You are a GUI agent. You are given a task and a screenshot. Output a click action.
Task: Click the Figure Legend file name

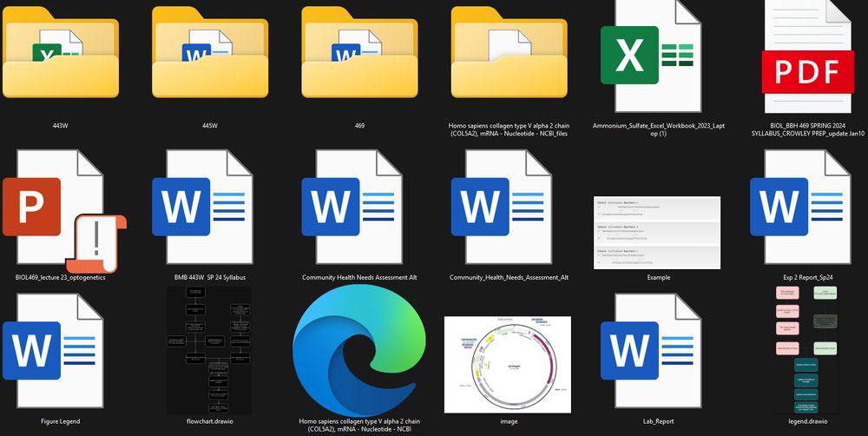coord(61,421)
